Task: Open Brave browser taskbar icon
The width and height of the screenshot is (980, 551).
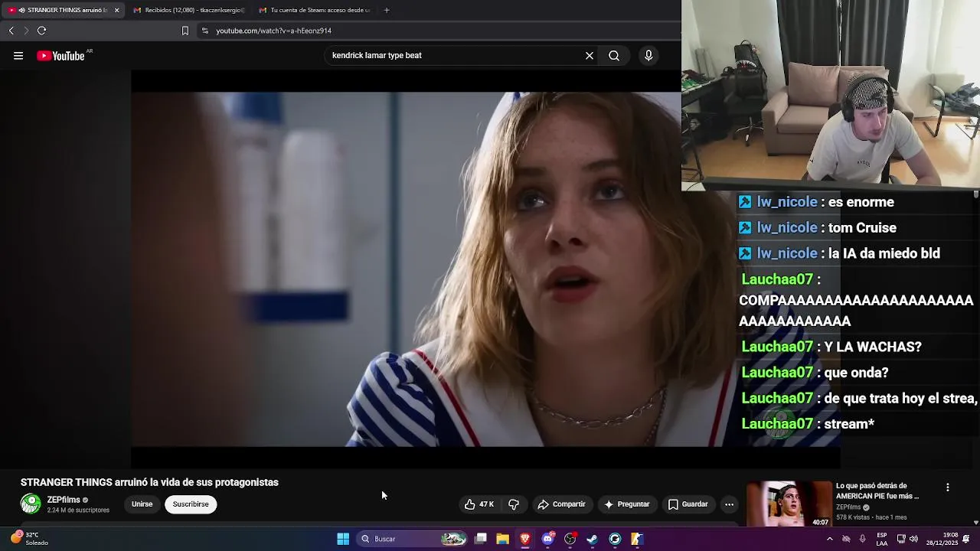Action: tap(525, 539)
